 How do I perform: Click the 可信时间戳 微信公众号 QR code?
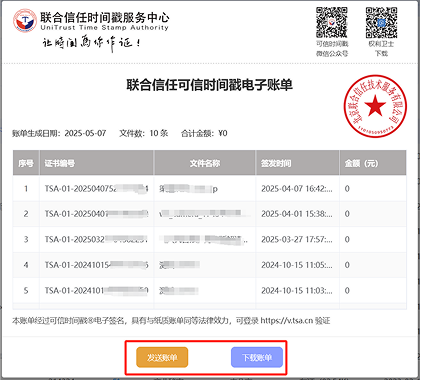332,22
